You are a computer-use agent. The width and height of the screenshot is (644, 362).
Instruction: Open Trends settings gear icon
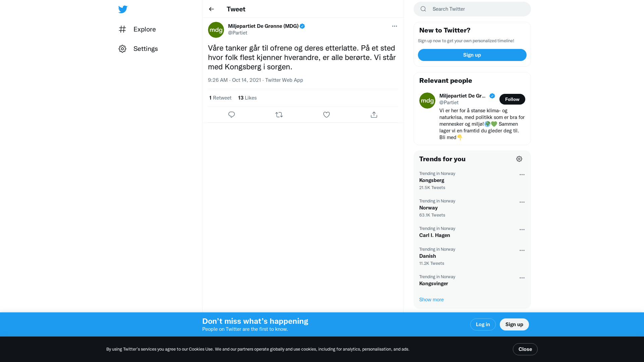coord(519,159)
